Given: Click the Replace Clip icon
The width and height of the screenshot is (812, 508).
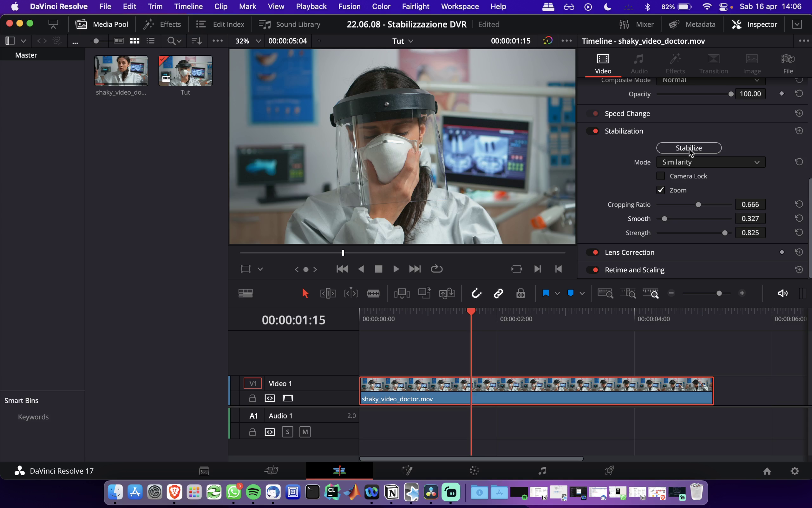Looking at the screenshot, I should click(x=447, y=293).
